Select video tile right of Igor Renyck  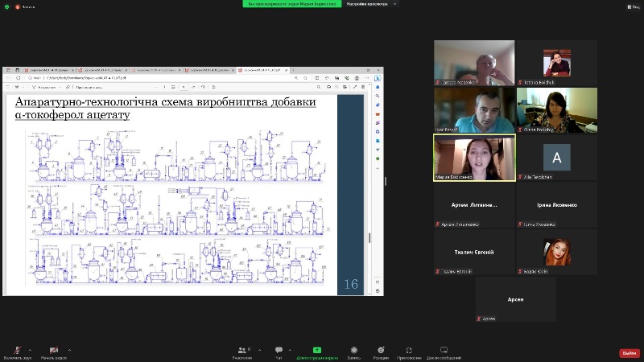[556, 110]
